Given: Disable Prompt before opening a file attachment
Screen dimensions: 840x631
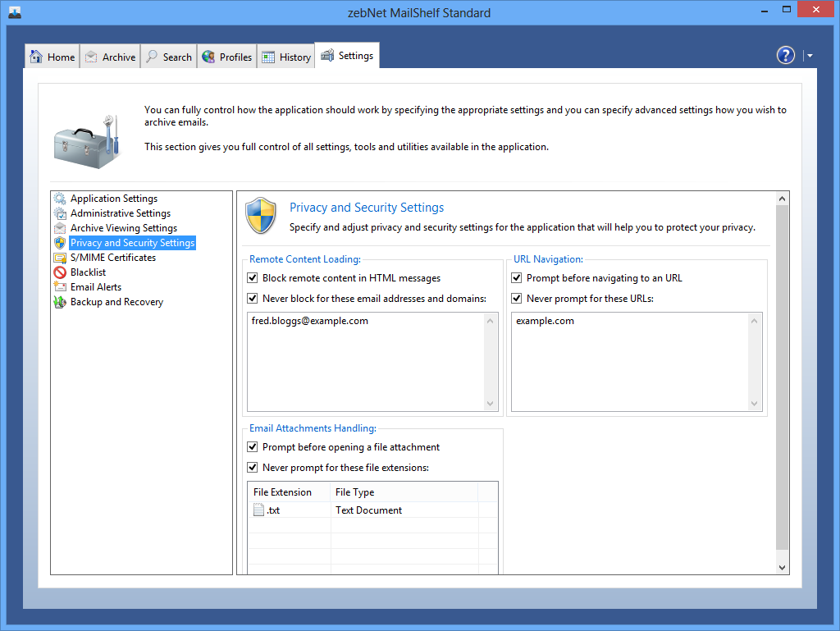Looking at the screenshot, I should click(253, 447).
